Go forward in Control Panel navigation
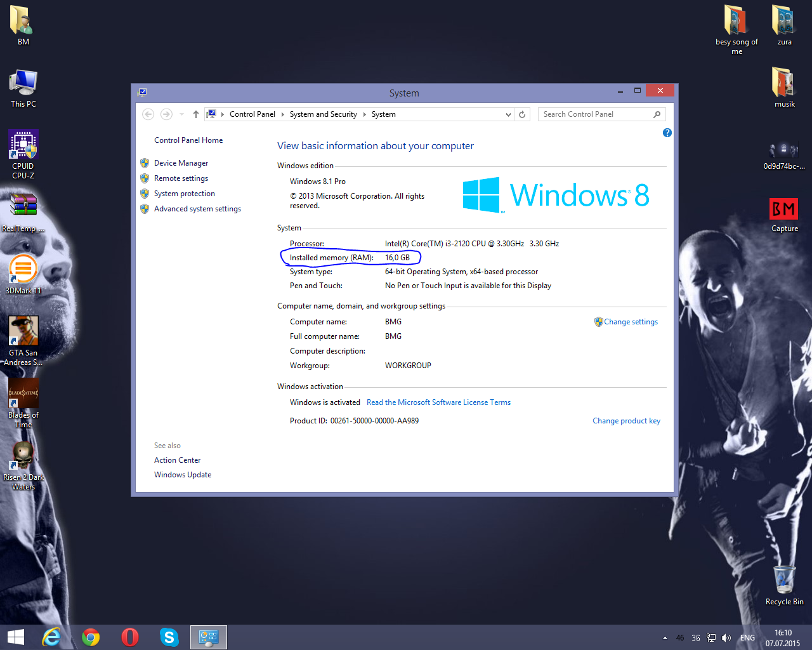The height and width of the screenshot is (650, 812). (166, 114)
